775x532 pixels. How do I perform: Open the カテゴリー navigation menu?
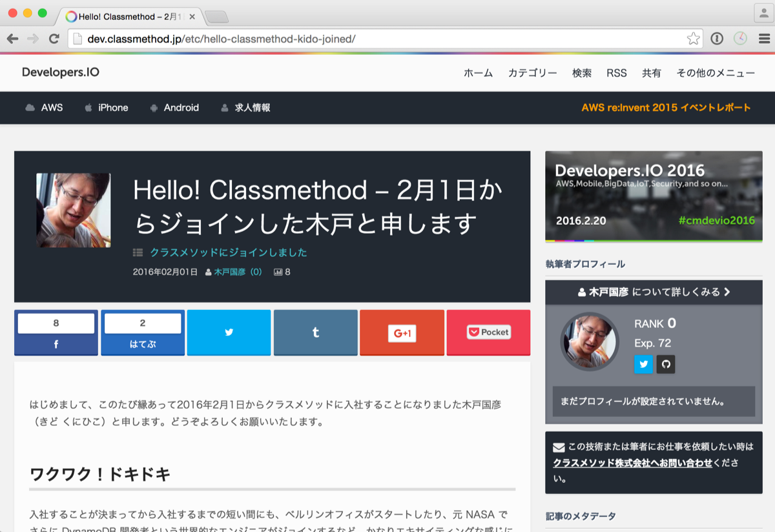(532, 73)
